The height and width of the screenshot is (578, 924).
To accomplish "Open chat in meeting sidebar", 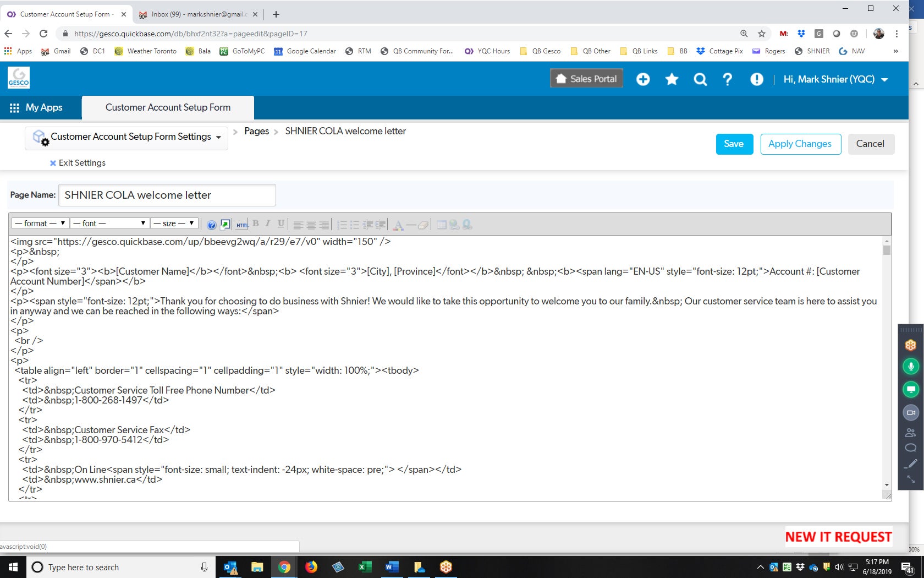I will (911, 448).
